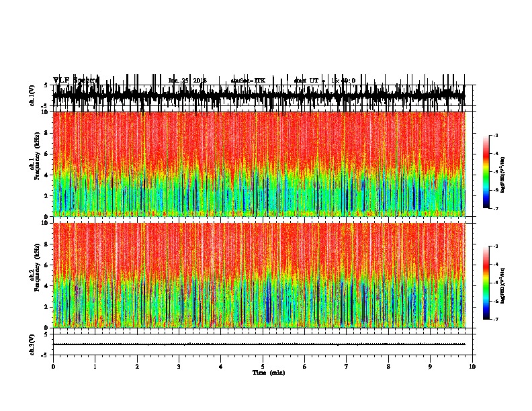The image size is (532, 411).
Task: Click the 'start UT' header text
Action: pyautogui.click(x=307, y=81)
